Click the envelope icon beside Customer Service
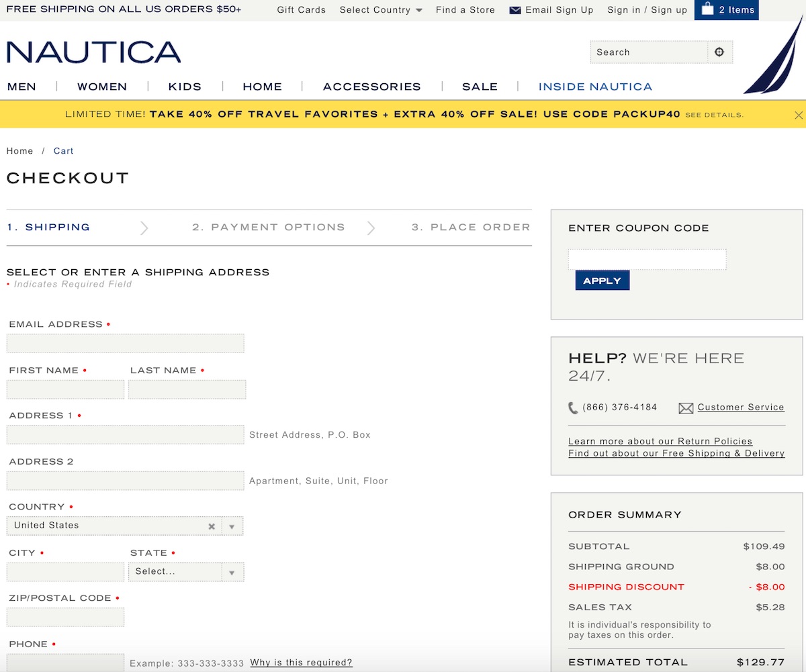This screenshot has height=672, width=806. point(686,407)
